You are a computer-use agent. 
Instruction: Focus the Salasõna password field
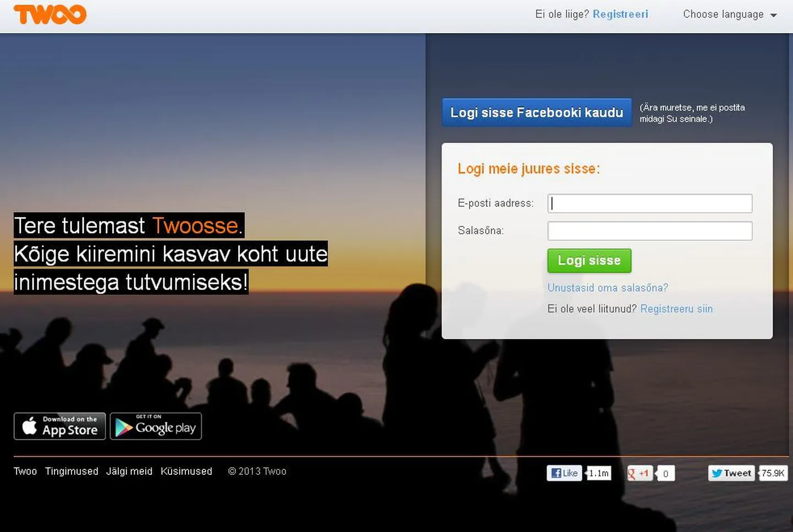pyautogui.click(x=649, y=231)
